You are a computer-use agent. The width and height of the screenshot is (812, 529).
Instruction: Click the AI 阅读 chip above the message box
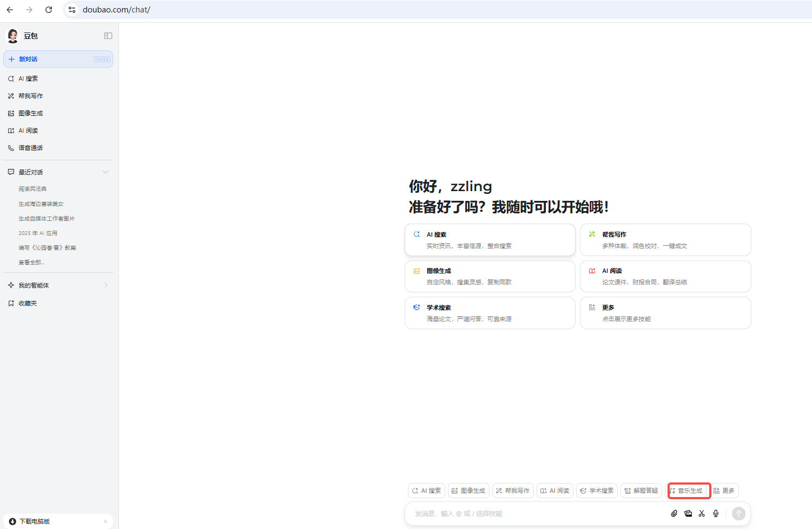(555, 491)
